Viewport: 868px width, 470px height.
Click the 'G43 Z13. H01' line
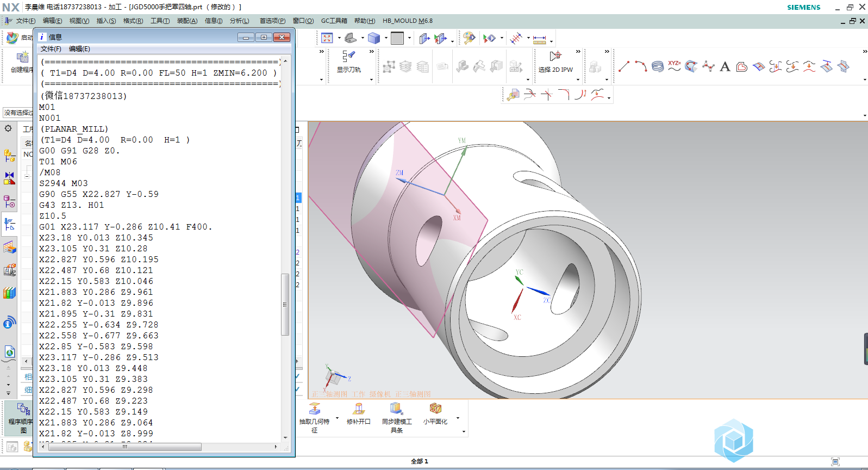[71, 205]
